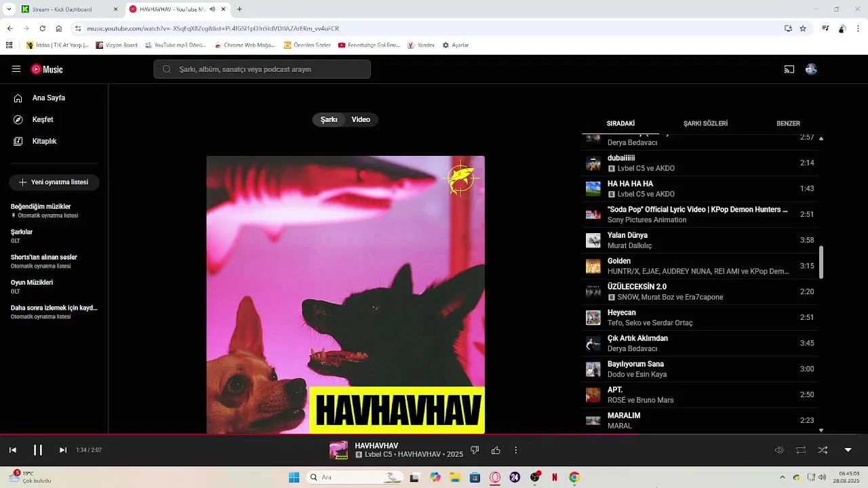
Task: Open the account profile avatar
Action: tap(811, 69)
